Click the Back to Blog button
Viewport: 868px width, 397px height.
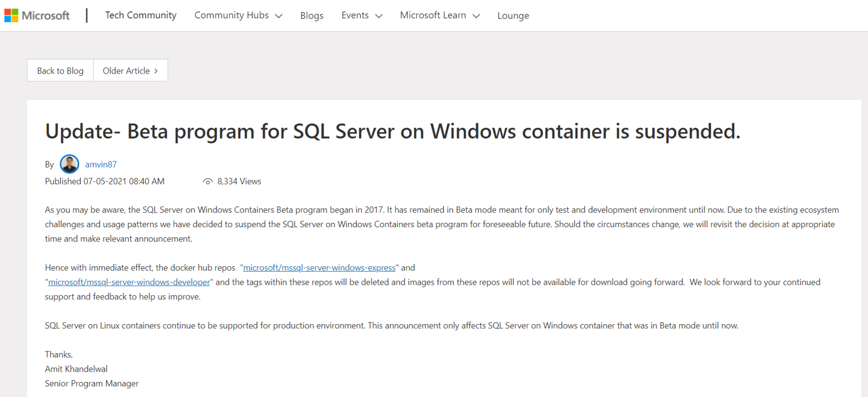(x=60, y=70)
